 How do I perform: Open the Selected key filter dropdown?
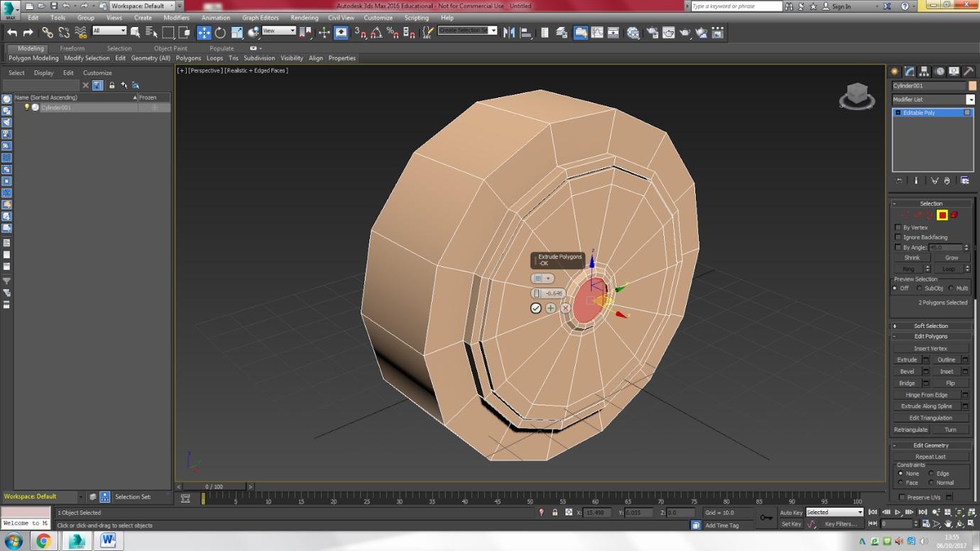[834, 512]
